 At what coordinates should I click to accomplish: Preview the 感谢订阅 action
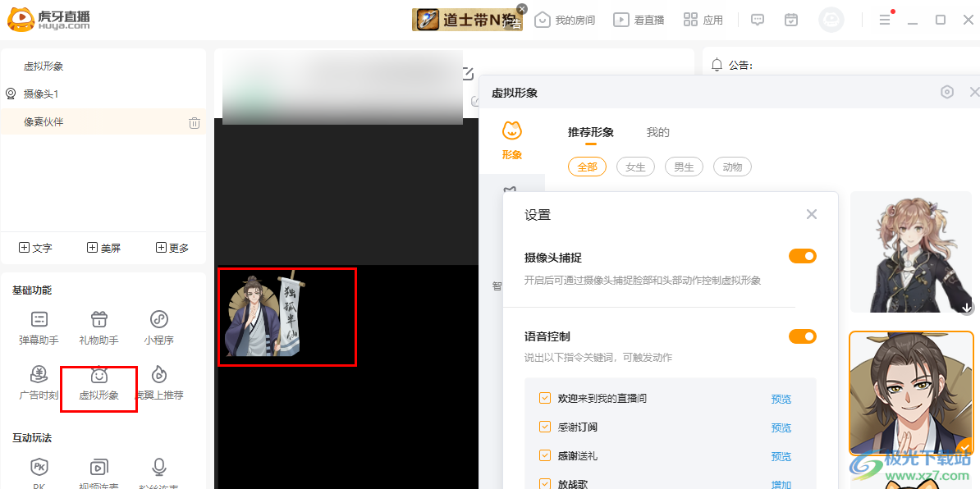781,427
